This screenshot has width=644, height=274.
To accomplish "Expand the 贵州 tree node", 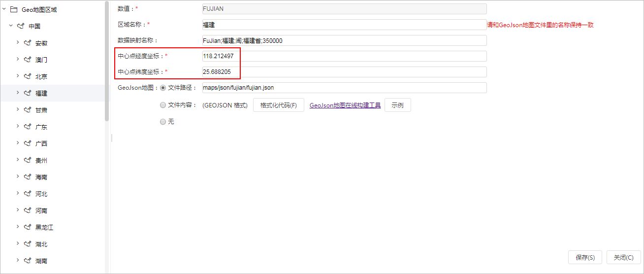I will [x=18, y=160].
